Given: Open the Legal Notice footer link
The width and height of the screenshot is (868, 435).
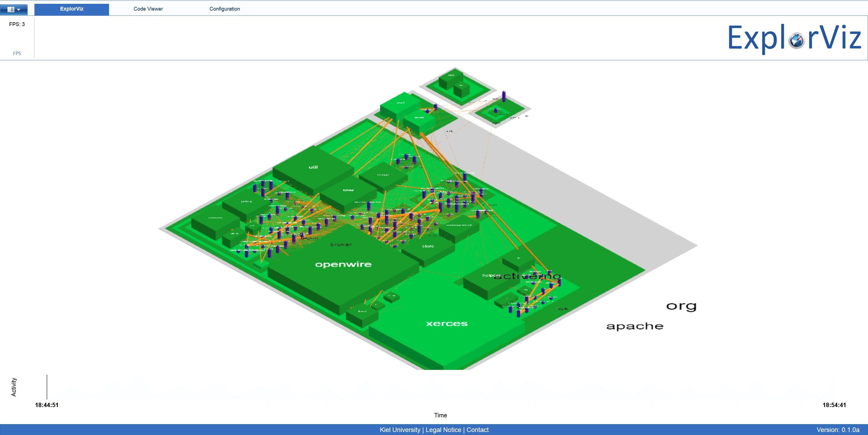Looking at the screenshot, I should click(443, 430).
